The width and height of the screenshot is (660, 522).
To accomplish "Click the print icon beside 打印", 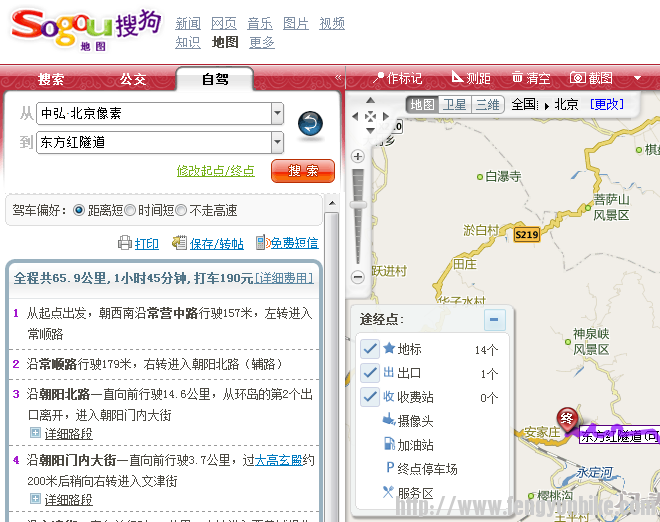I will click(125, 242).
